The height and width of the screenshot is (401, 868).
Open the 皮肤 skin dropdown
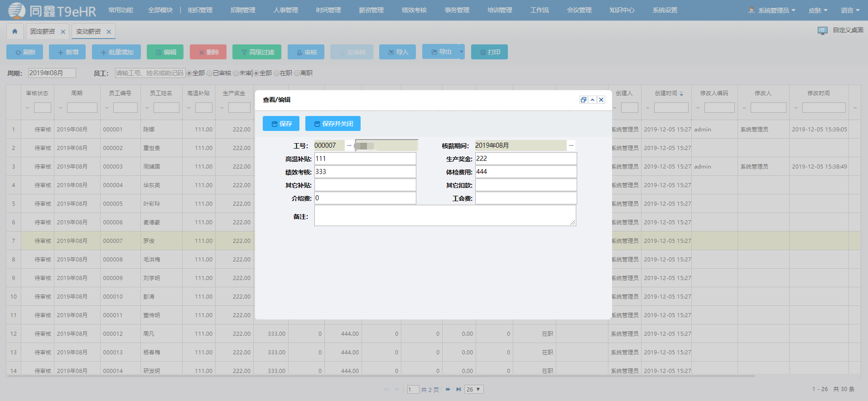click(x=818, y=10)
